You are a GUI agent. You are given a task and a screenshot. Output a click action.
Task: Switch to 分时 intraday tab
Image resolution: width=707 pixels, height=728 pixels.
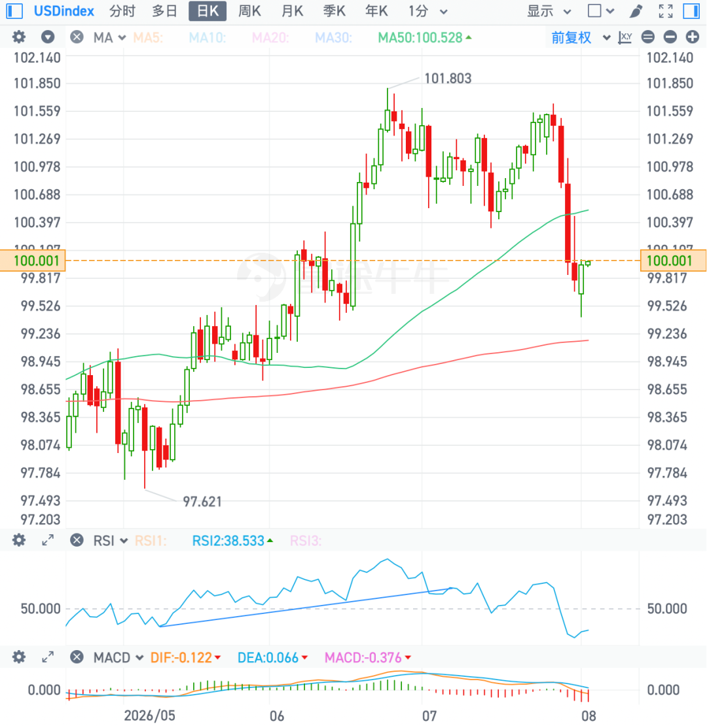tap(122, 11)
